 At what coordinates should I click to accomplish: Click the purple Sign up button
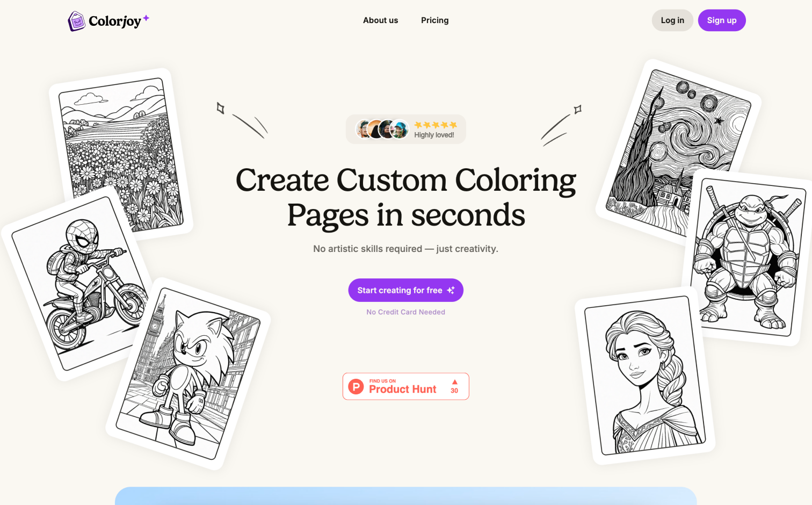tap(722, 20)
